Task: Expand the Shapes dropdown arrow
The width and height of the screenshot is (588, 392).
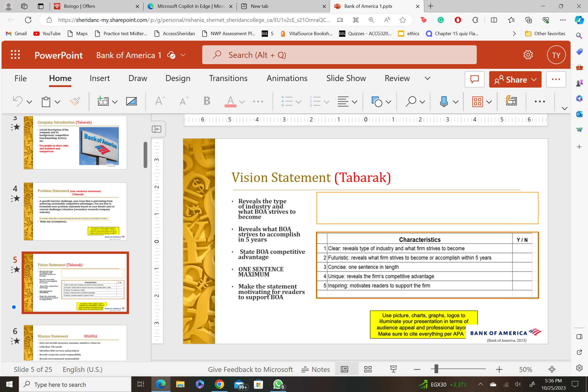Action: (x=389, y=102)
